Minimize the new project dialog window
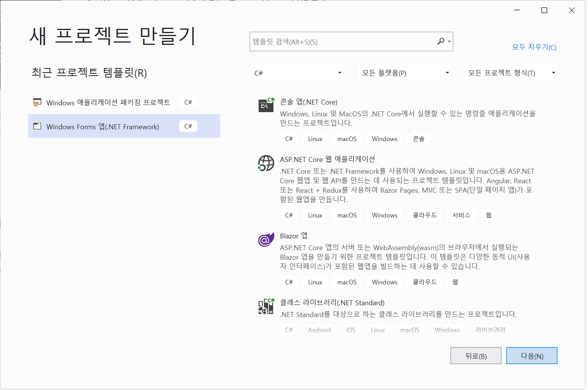This screenshot has width=588, height=390. tap(517, 10)
